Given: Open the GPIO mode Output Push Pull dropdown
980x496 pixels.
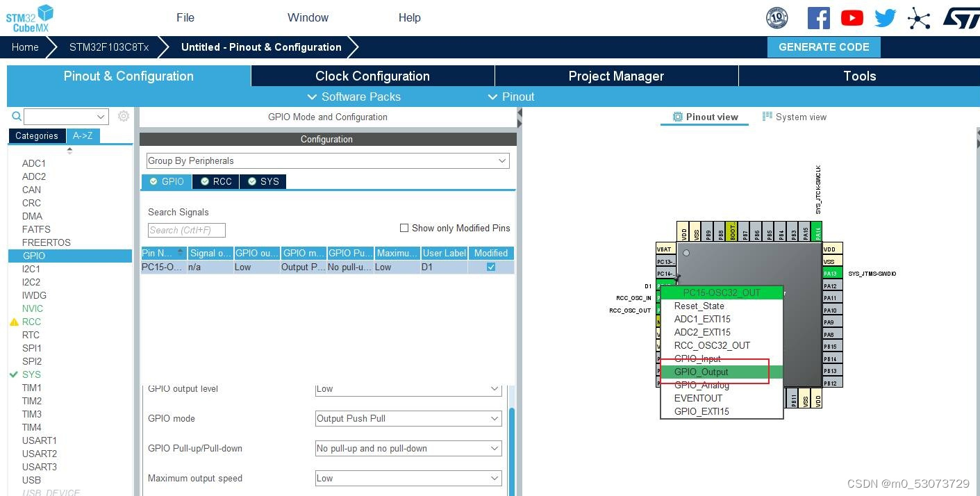Looking at the screenshot, I should [x=408, y=418].
